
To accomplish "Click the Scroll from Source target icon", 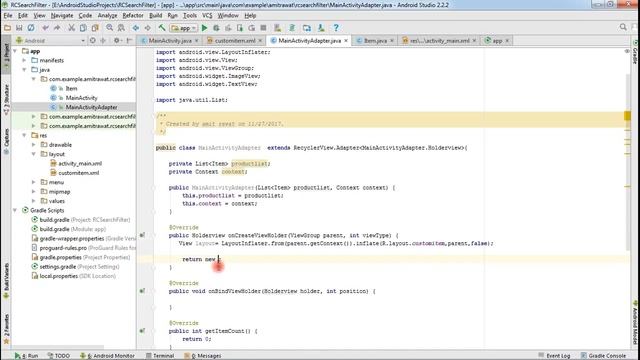I will 93,40.
